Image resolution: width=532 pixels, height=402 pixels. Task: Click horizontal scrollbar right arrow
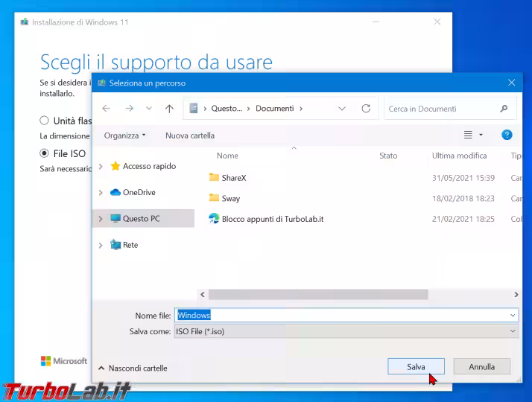(516, 295)
